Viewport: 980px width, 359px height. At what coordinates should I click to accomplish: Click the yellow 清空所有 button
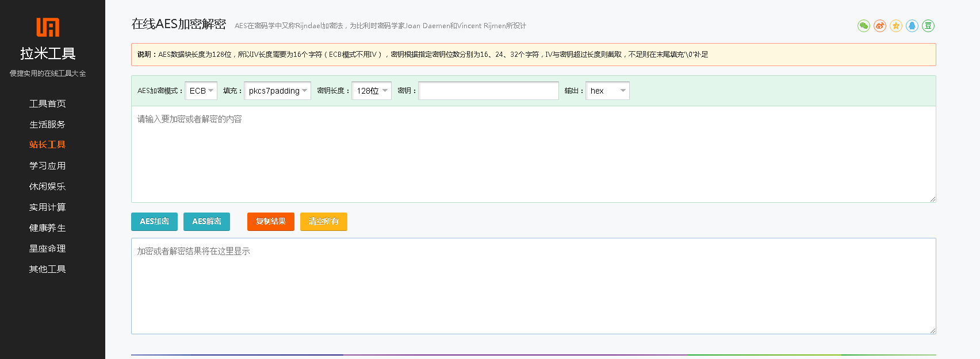coord(324,222)
